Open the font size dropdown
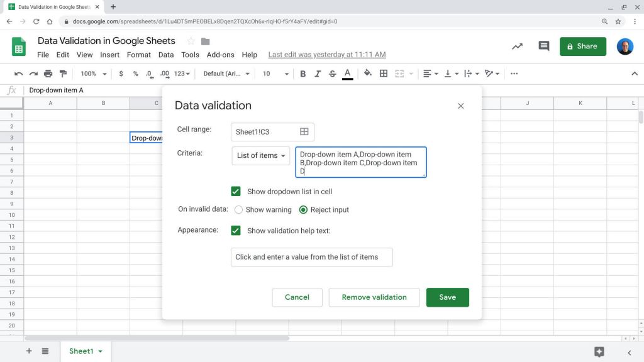The width and height of the screenshot is (644, 362). pyautogui.click(x=275, y=74)
